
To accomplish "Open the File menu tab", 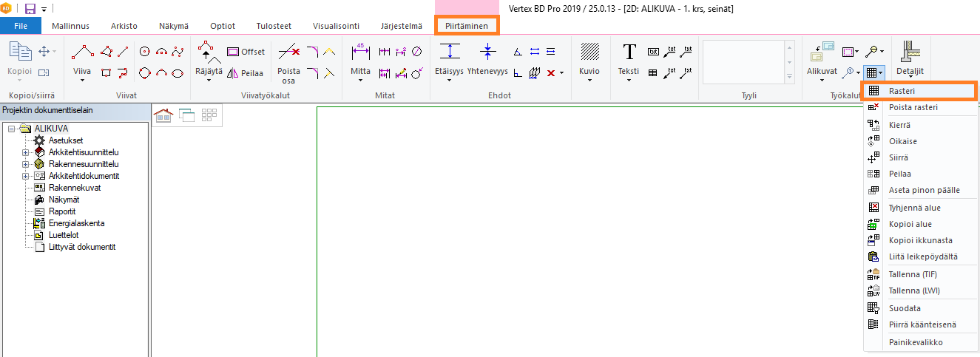I will pyautogui.click(x=21, y=26).
